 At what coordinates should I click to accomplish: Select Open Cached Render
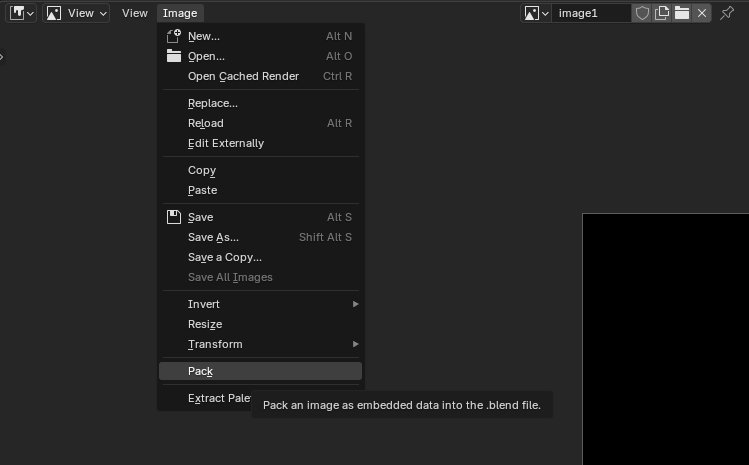[x=260, y=76]
